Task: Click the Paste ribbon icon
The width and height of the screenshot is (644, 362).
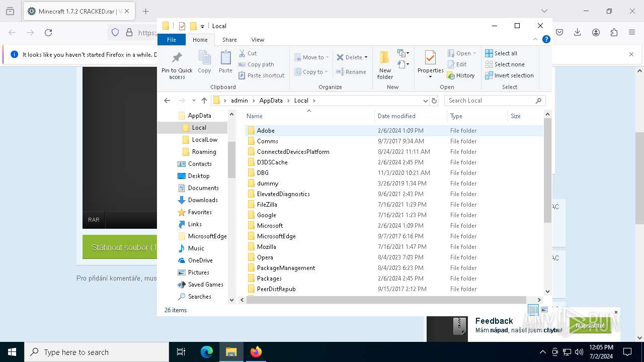Action: [x=225, y=62]
